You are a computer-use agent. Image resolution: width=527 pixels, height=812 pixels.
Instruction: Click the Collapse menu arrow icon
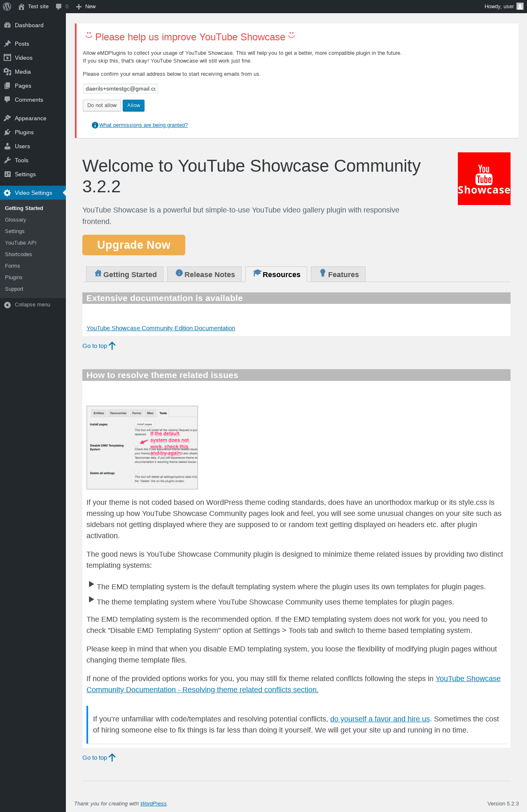7,305
